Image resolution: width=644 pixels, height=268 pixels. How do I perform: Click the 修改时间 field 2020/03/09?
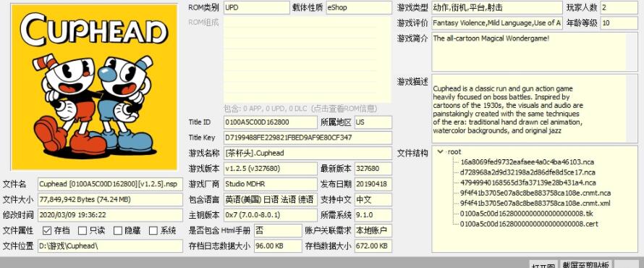pos(111,215)
